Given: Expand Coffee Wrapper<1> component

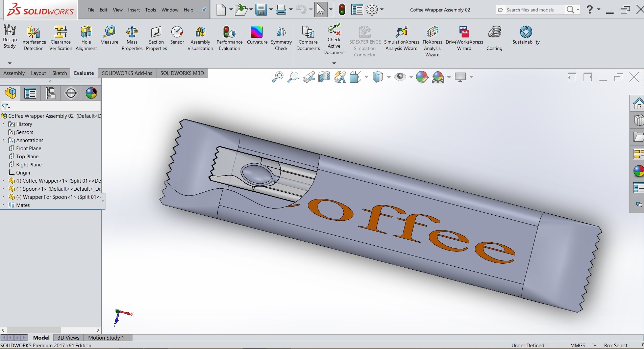Looking at the screenshot, I should (3, 181).
